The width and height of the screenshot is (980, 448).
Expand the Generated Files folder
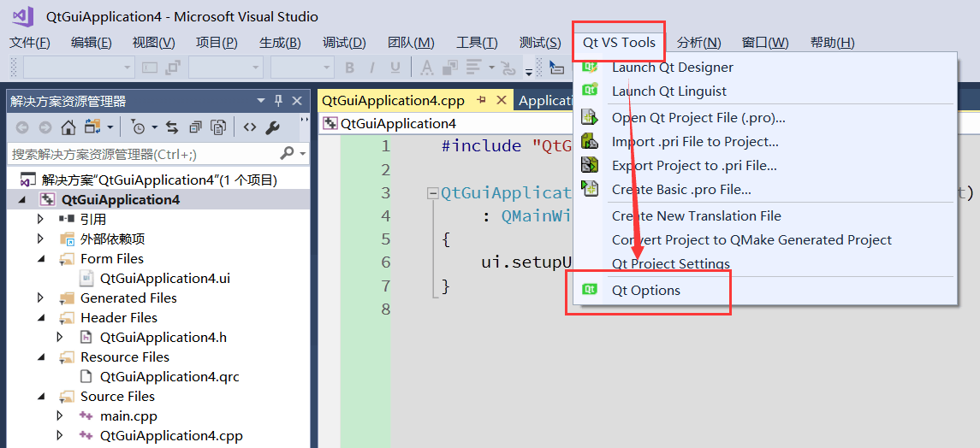pos(40,298)
